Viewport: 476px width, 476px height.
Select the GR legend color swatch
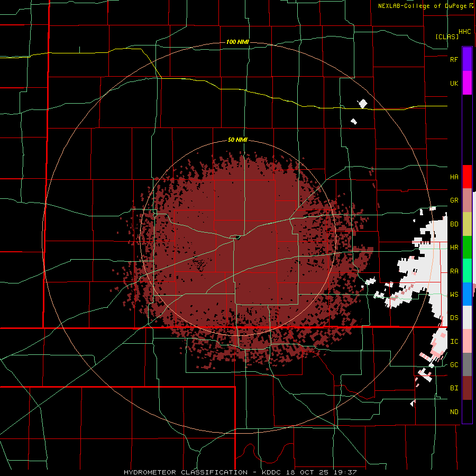pos(467,200)
